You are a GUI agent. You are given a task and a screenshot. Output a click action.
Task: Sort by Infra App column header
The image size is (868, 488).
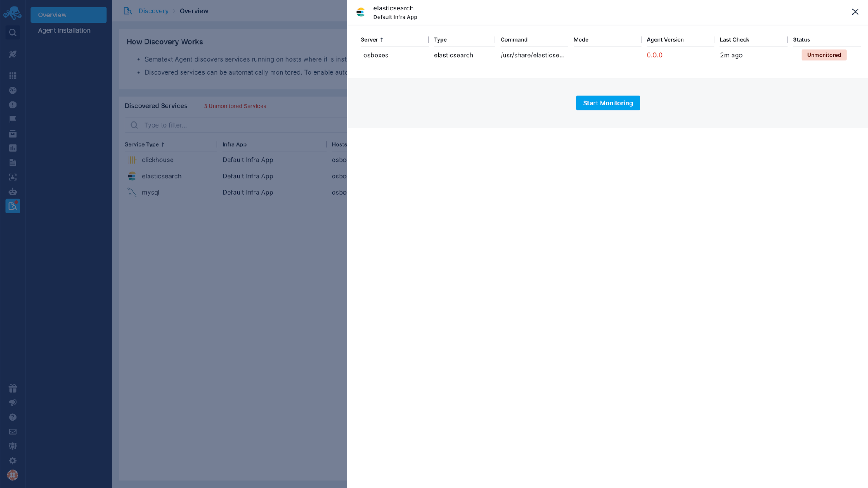click(x=234, y=144)
